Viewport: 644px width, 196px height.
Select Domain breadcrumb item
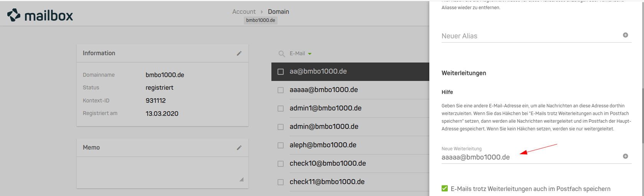click(x=278, y=12)
